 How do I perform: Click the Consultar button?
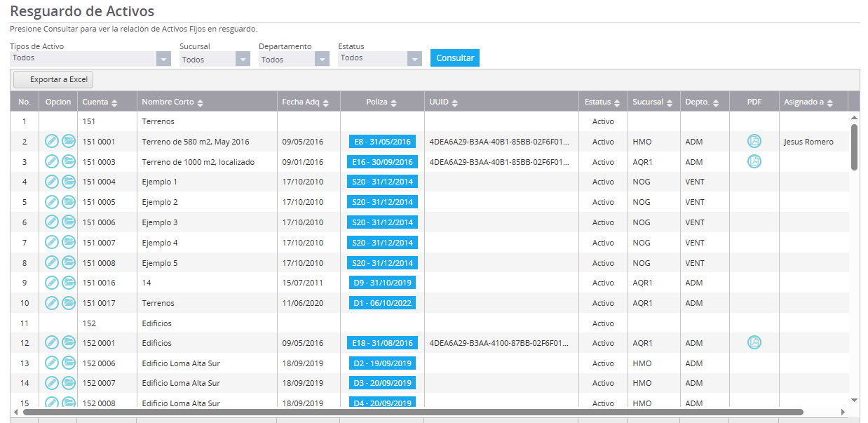455,58
